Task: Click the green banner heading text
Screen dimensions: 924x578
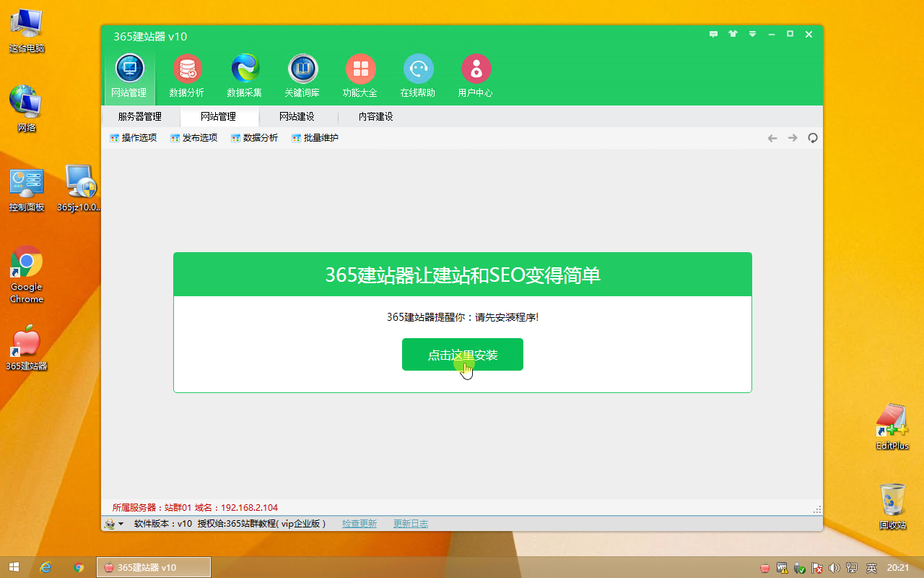Action: click(x=463, y=275)
